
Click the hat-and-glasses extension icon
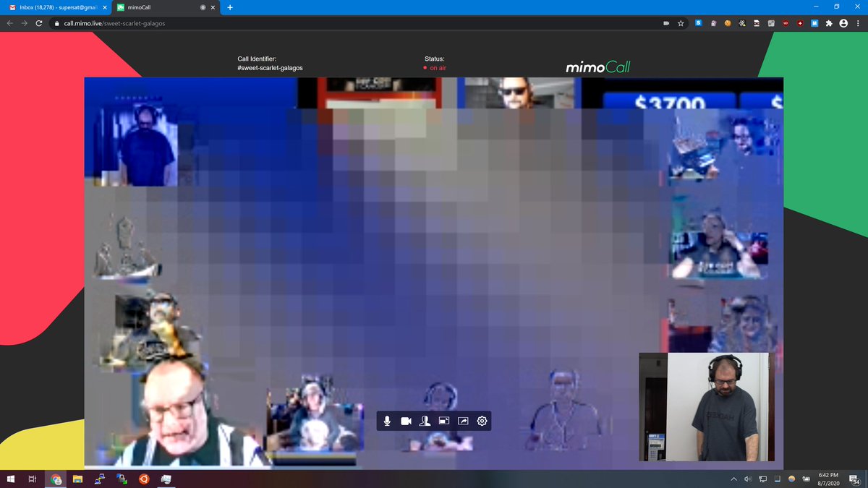point(757,23)
